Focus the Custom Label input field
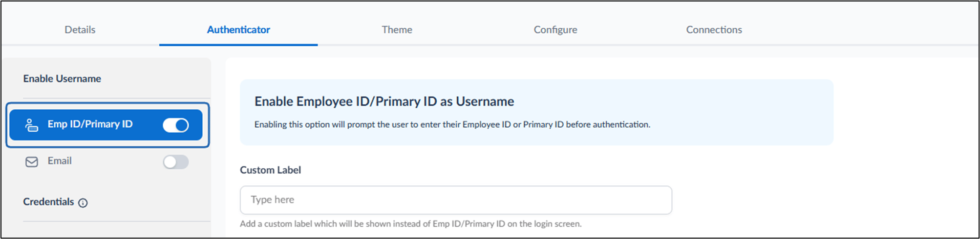Viewport: 980px width, 239px height. [456, 200]
